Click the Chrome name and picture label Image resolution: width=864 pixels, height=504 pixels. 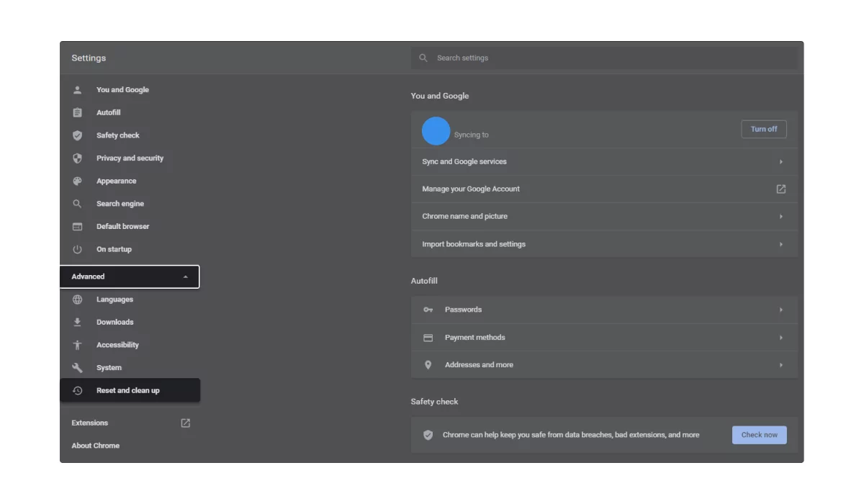point(464,217)
